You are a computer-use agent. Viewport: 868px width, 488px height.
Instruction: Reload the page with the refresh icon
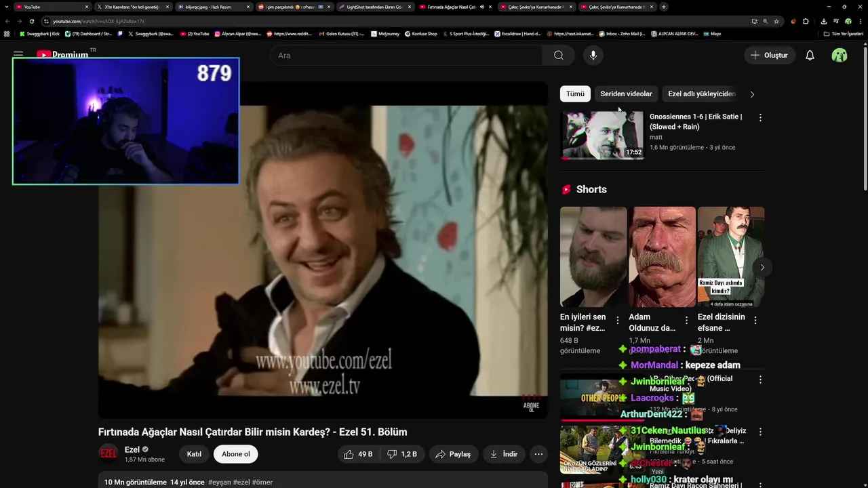tap(31, 21)
